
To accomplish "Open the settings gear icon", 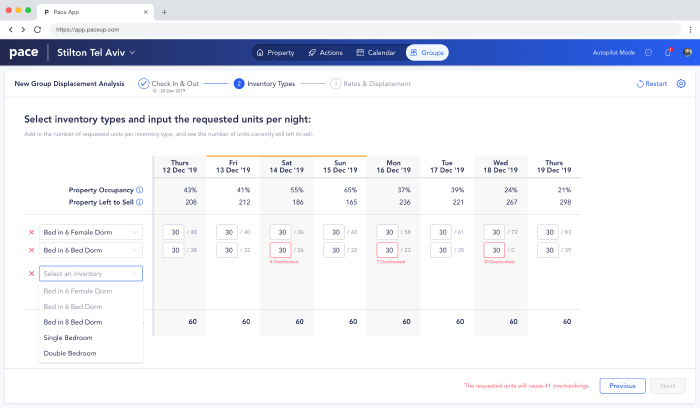I will [x=681, y=84].
